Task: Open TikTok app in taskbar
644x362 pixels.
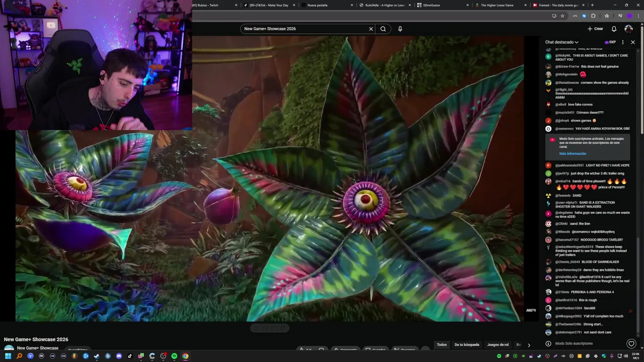Action: pyautogui.click(x=130, y=356)
